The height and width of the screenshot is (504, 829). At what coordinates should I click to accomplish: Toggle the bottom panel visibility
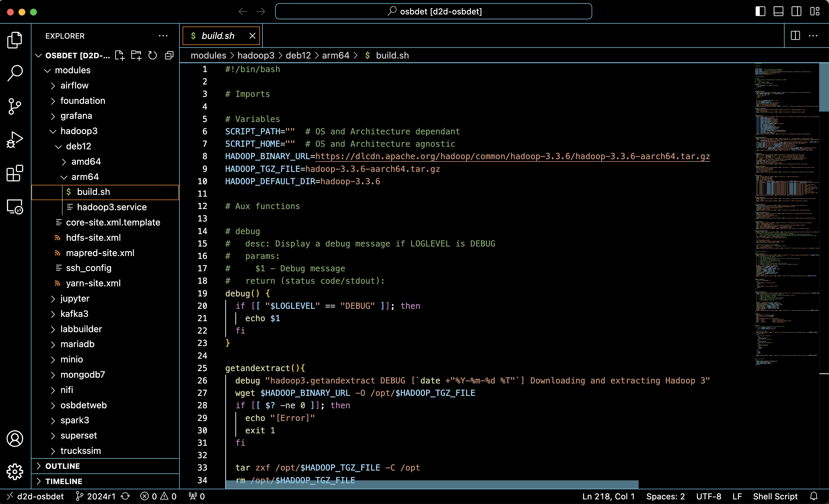pyautogui.click(x=778, y=12)
